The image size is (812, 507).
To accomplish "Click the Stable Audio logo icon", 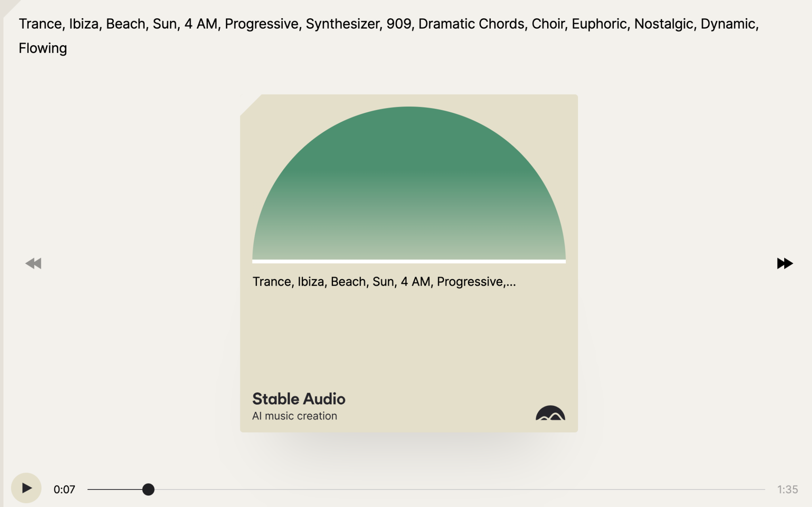I will [550, 413].
